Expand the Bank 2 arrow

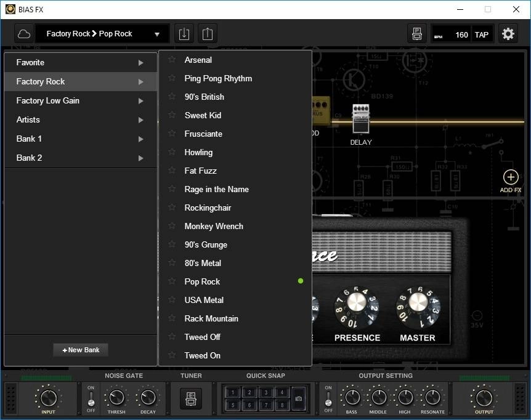(141, 158)
